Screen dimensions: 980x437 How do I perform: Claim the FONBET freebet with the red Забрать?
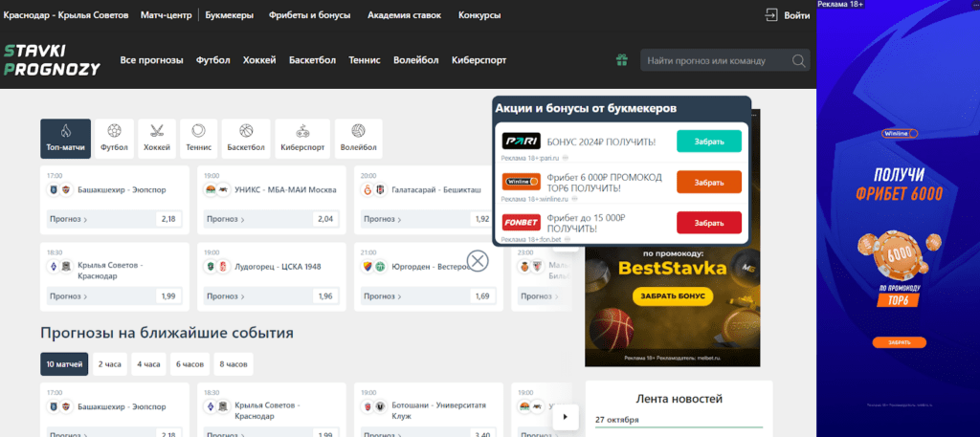coord(709,223)
